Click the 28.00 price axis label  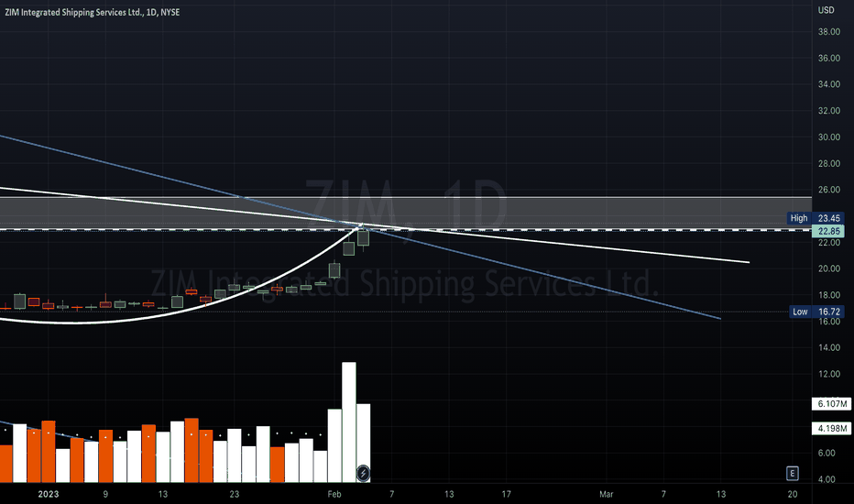[x=828, y=163]
